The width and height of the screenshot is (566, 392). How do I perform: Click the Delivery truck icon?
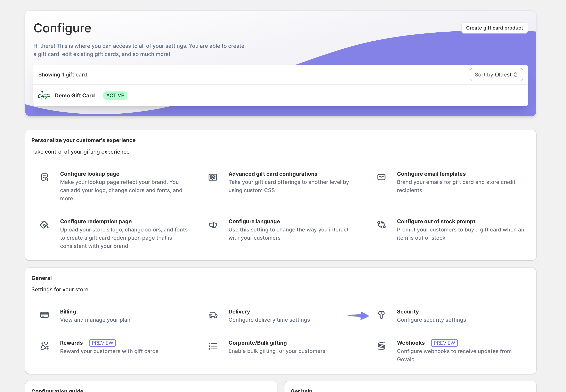[x=213, y=315]
